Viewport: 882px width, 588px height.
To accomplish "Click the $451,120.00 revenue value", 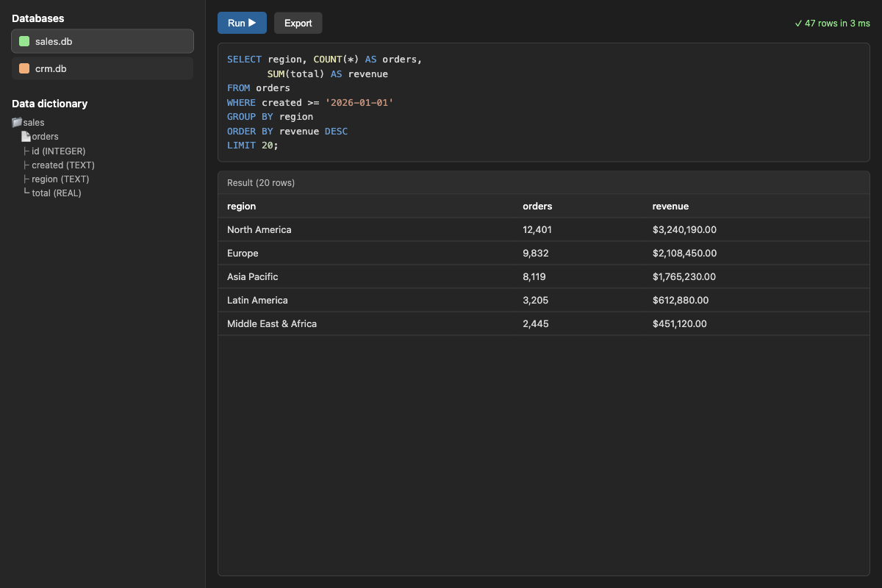I will tap(680, 323).
